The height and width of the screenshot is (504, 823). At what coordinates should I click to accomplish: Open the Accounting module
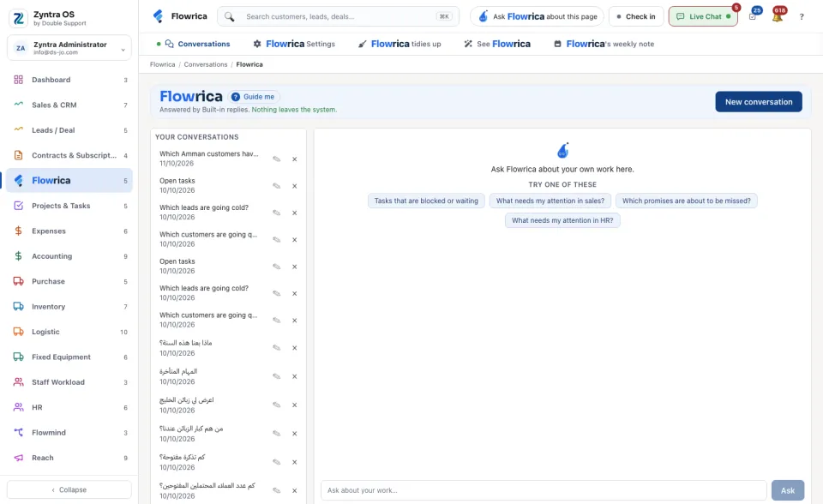point(69,256)
